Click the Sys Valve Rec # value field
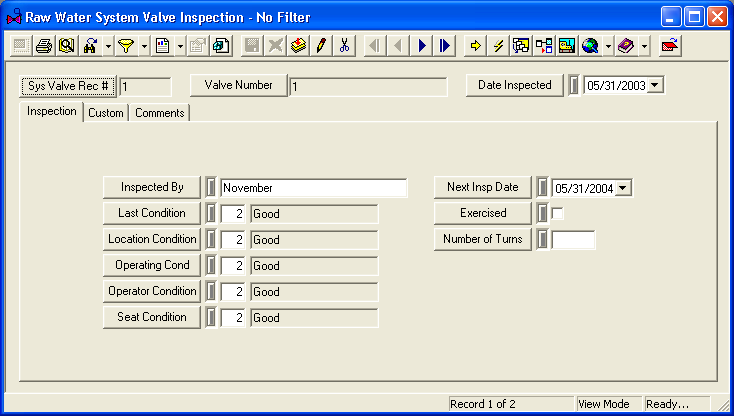Screen dimensions: 734x416 coord(146,87)
